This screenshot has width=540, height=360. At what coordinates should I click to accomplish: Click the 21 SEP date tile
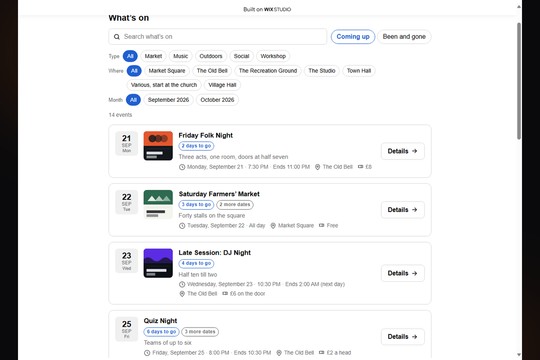126,143
